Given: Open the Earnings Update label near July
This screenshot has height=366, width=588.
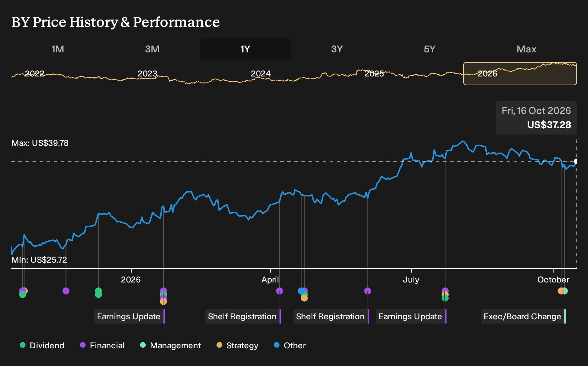Looking at the screenshot, I should coord(411,316).
